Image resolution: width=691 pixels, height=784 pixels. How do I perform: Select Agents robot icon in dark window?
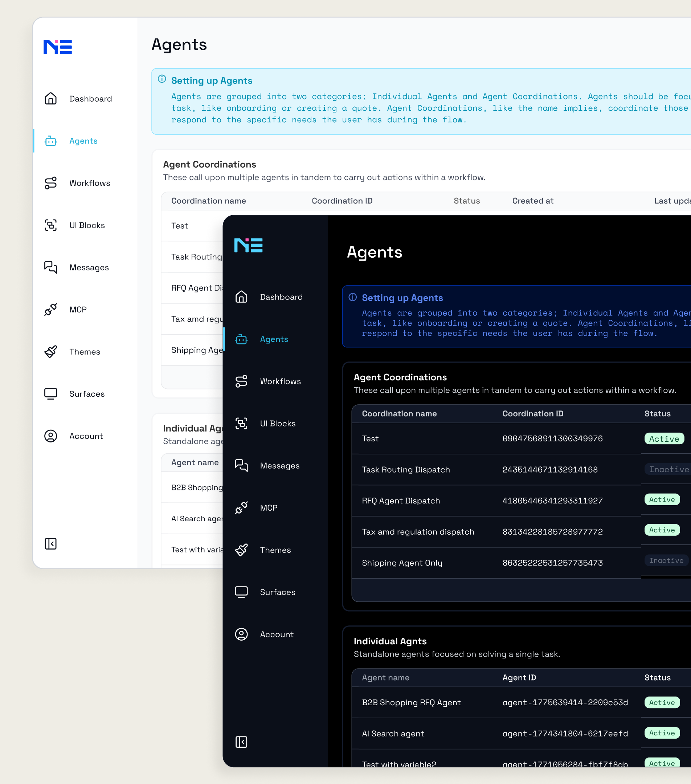(x=241, y=339)
